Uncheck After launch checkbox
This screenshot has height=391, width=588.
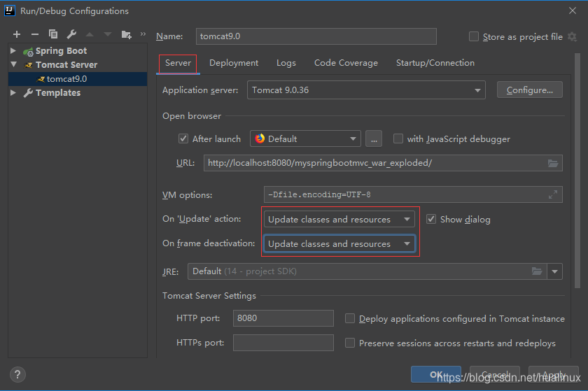click(x=183, y=138)
